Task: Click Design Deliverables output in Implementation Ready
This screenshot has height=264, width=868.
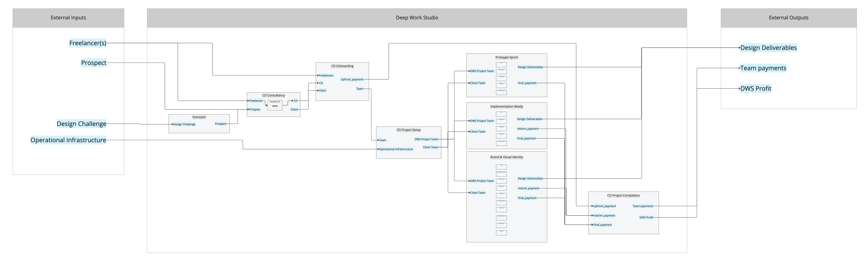Action: pos(530,119)
